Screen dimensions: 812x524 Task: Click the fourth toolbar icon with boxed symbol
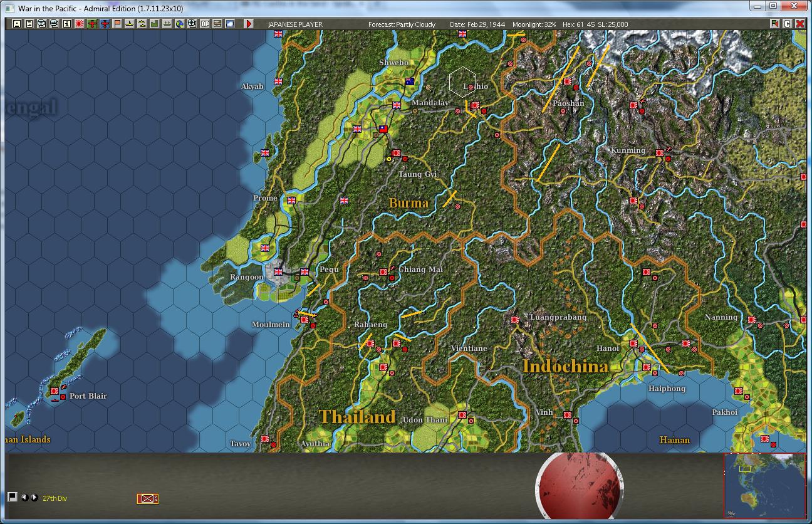[x=55, y=24]
